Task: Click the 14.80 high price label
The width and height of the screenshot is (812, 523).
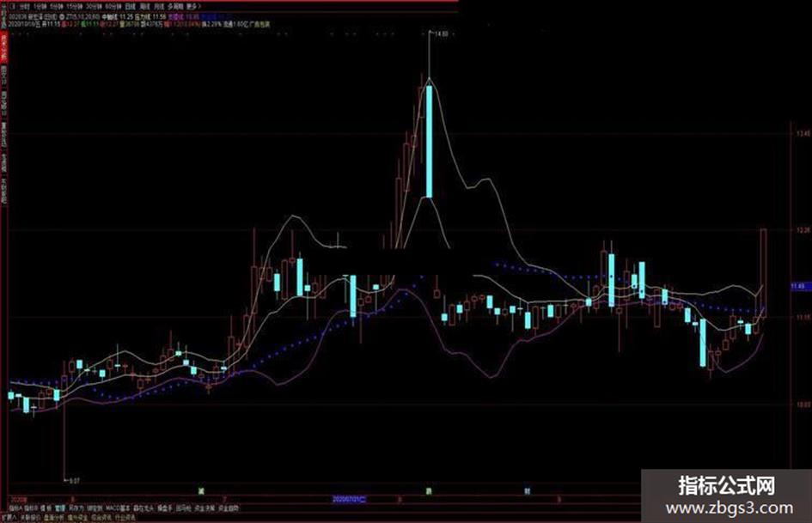Action: (x=441, y=34)
